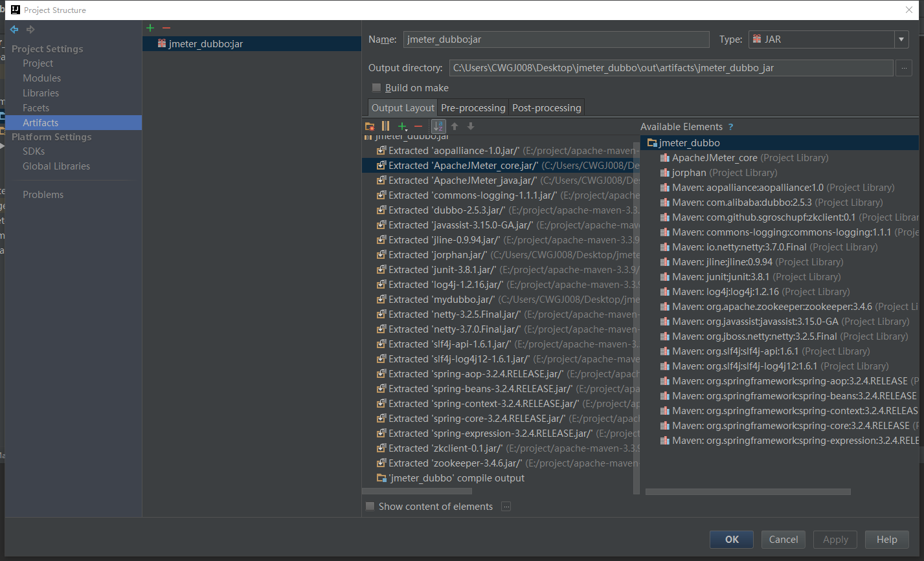
Task: Click the Create Directory toolbar icon
Action: [x=370, y=127]
